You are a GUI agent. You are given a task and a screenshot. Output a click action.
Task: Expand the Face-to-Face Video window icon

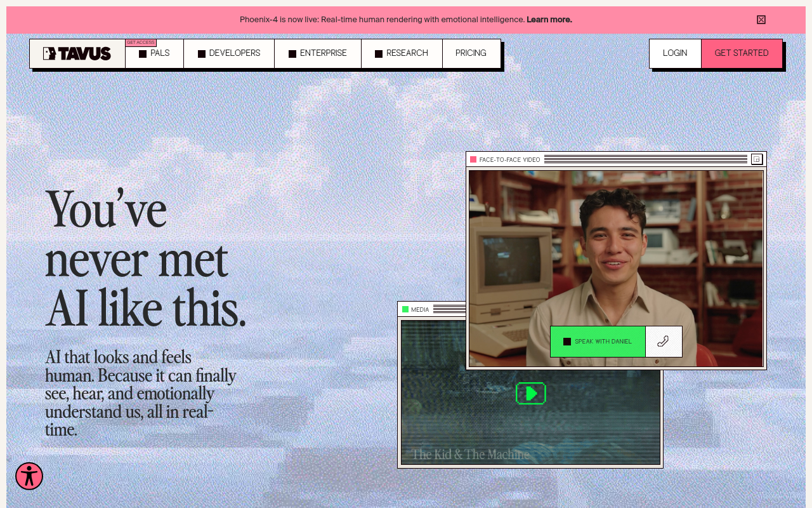click(x=757, y=159)
